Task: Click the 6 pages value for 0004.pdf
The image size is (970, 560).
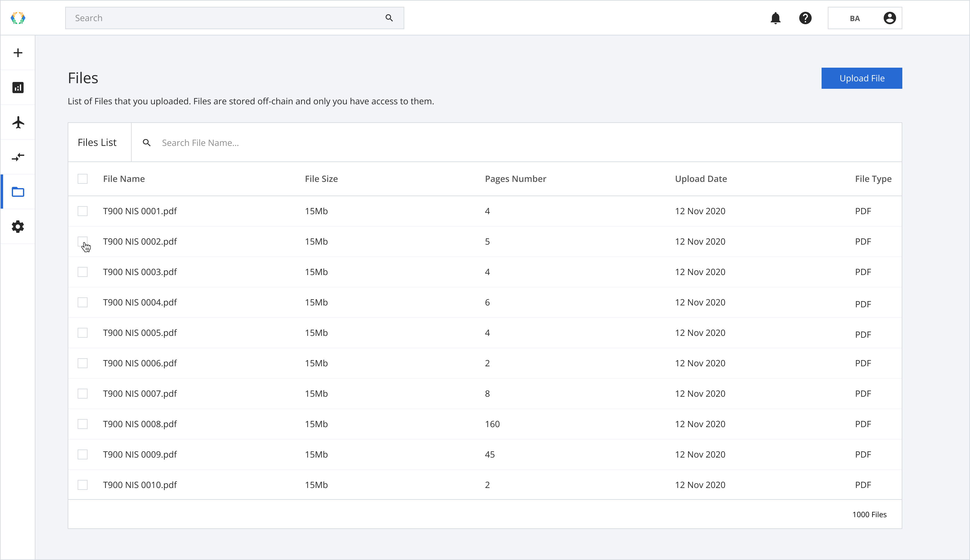Action: pos(487,302)
